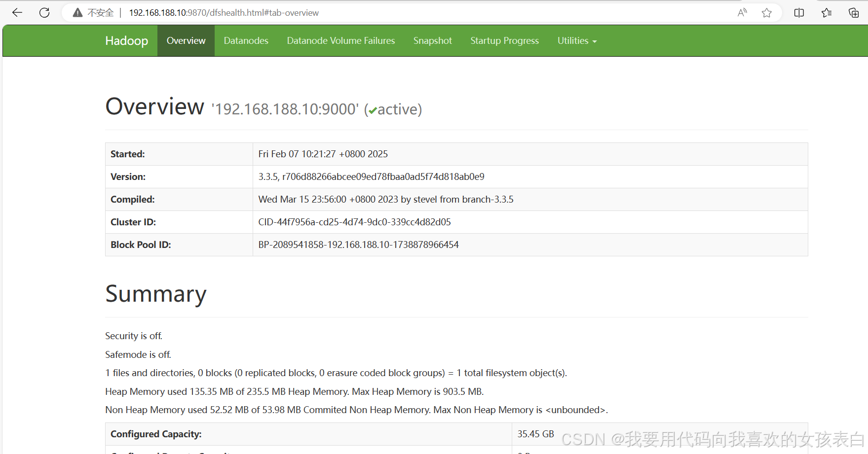This screenshot has width=868, height=454.
Task: Click the Hadoop brand link
Action: pos(127,41)
